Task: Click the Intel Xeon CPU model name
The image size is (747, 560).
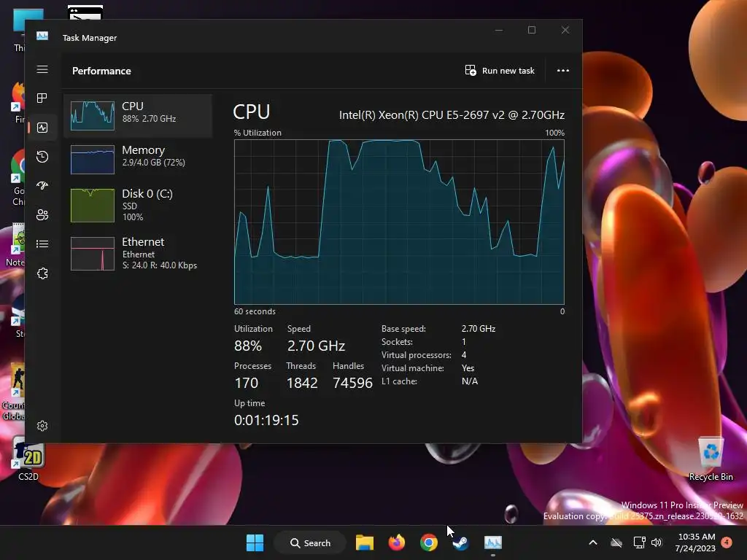Action: (452, 114)
